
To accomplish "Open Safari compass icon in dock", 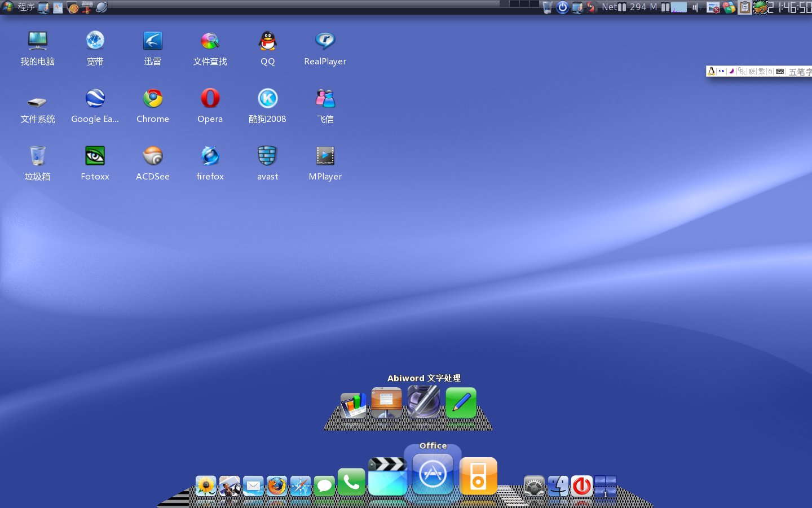I will click(301, 487).
